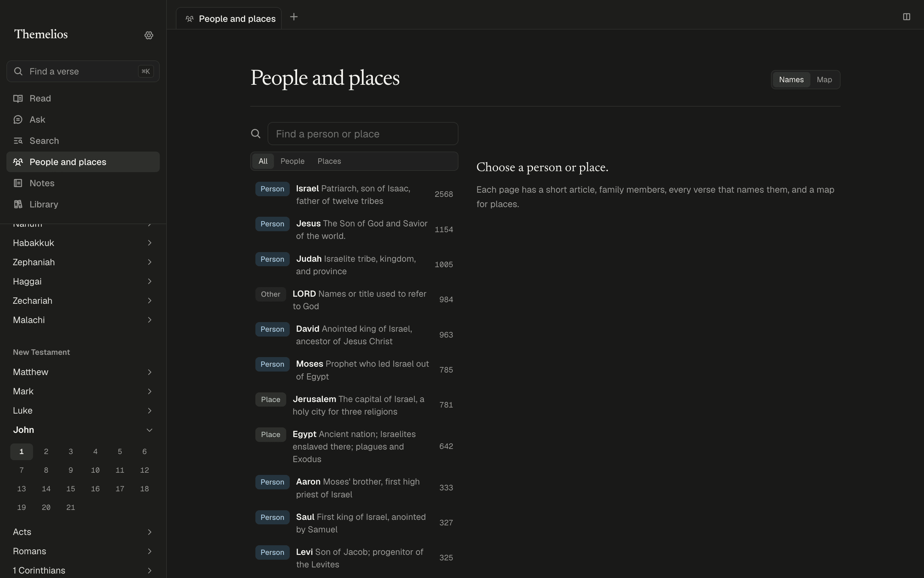Open John chapter 18

(144, 488)
